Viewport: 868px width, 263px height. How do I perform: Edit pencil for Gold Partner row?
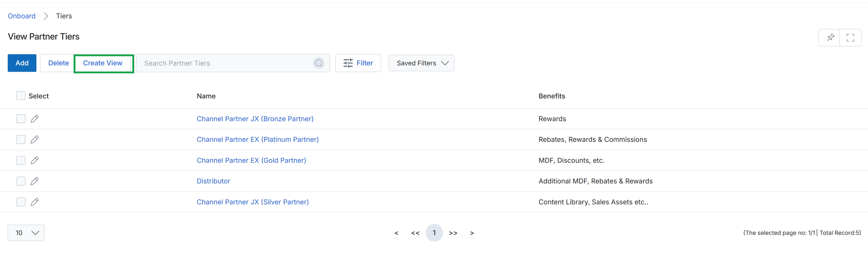point(35,160)
